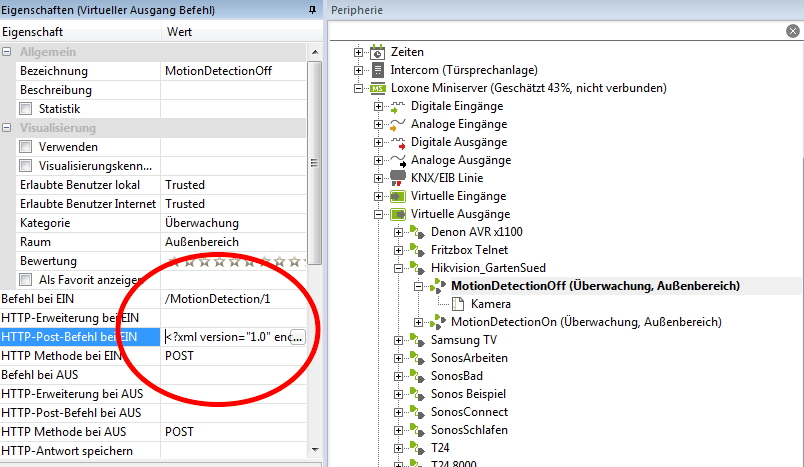This screenshot has width=804, height=467.
Task: Expand the Digitale Eingänge node
Action: (x=378, y=106)
